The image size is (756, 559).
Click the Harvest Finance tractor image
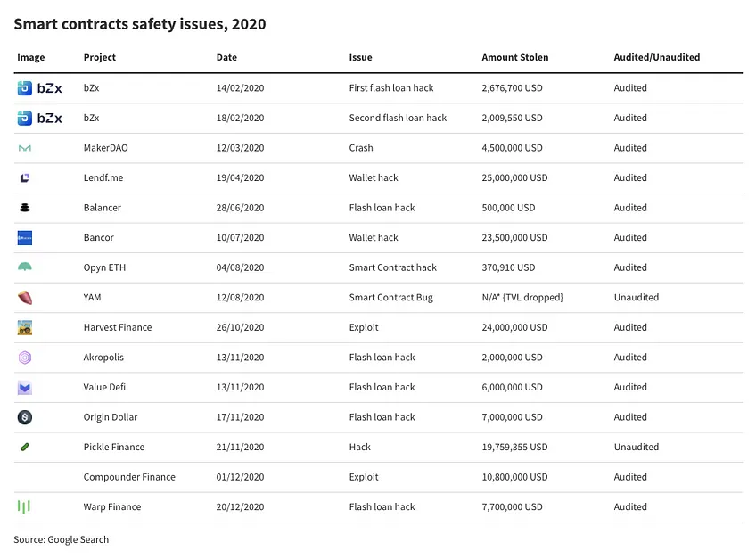pyautogui.click(x=25, y=328)
